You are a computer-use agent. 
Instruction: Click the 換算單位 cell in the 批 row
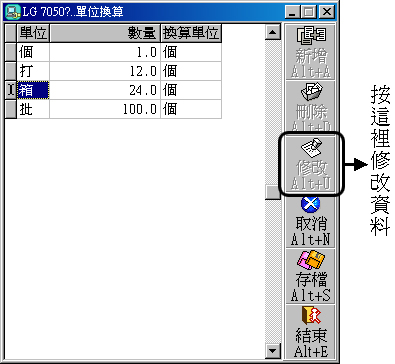[191, 109]
